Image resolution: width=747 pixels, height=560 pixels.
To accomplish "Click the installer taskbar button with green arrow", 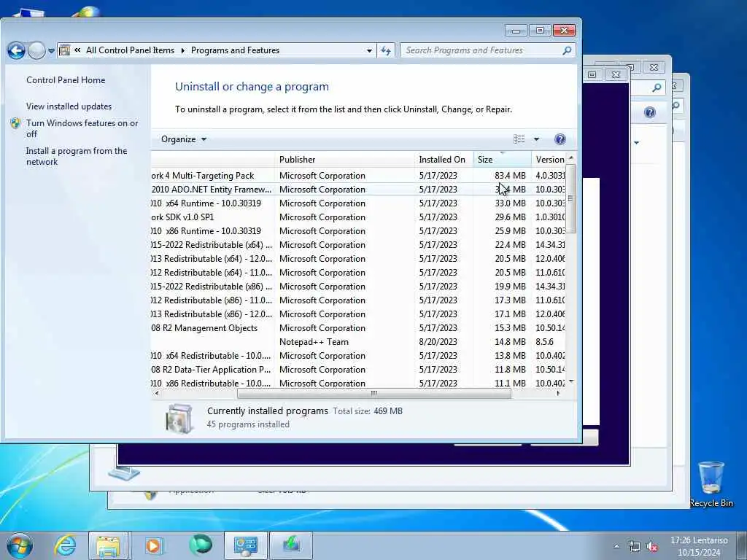I will pyautogui.click(x=291, y=545).
